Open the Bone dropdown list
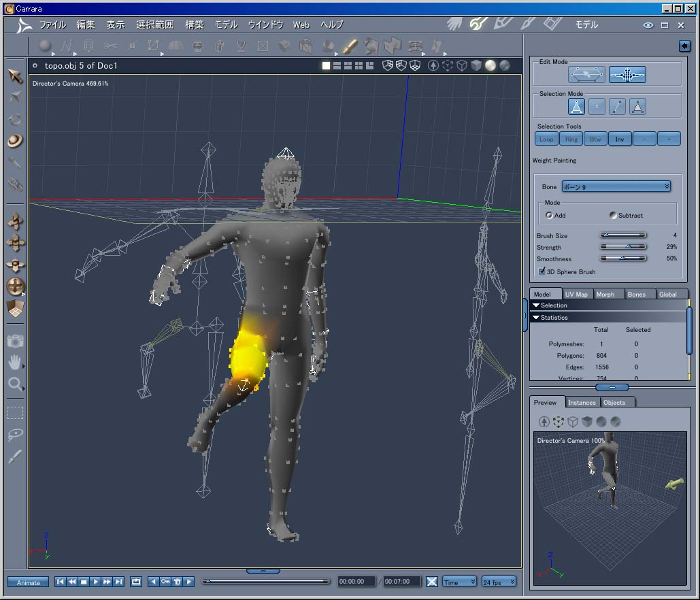The width and height of the screenshot is (700, 600). [616, 186]
